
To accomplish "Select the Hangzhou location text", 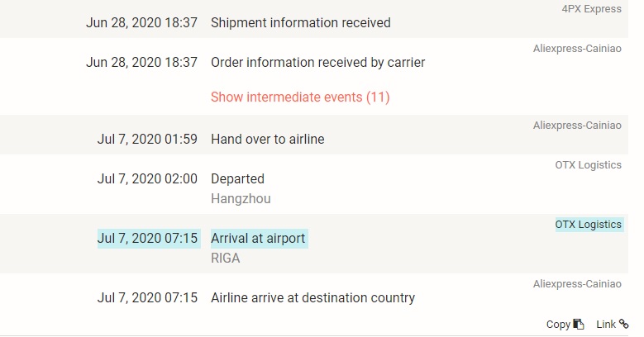I will [241, 199].
